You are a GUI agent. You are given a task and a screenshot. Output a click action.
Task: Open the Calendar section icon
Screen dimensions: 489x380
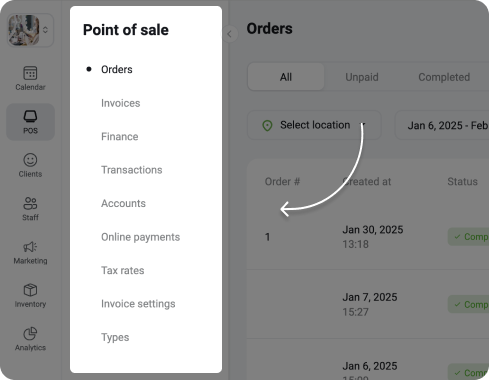pos(30,73)
